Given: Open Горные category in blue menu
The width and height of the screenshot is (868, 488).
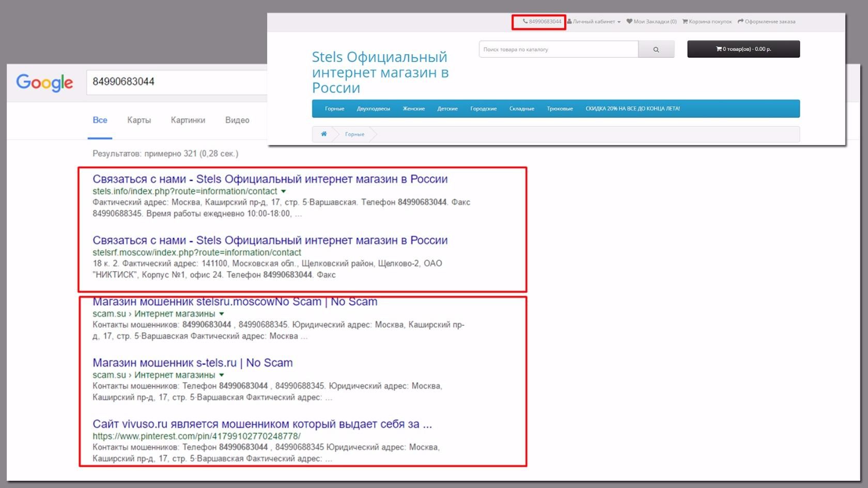Looking at the screenshot, I should [x=334, y=109].
